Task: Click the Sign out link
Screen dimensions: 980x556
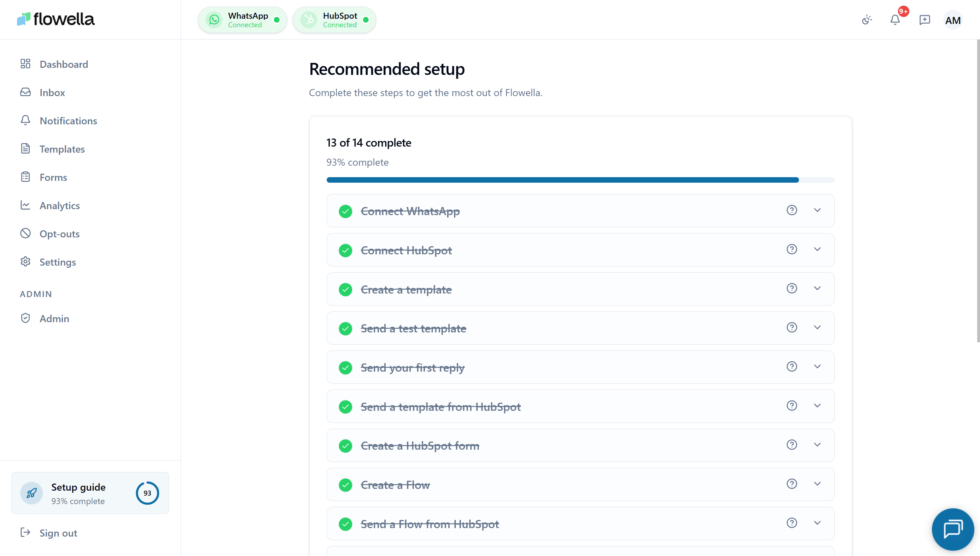Action: point(49,533)
